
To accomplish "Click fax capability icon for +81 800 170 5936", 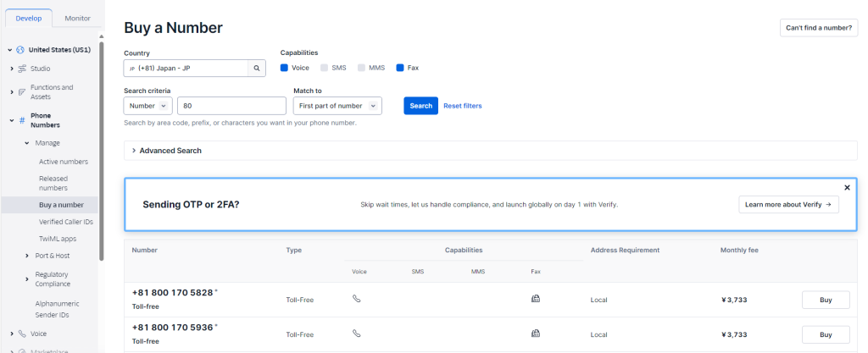I will coord(535,334).
